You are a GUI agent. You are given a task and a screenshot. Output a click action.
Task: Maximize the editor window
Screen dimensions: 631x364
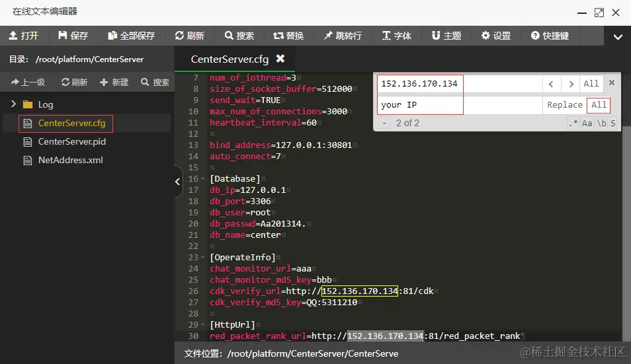599,13
